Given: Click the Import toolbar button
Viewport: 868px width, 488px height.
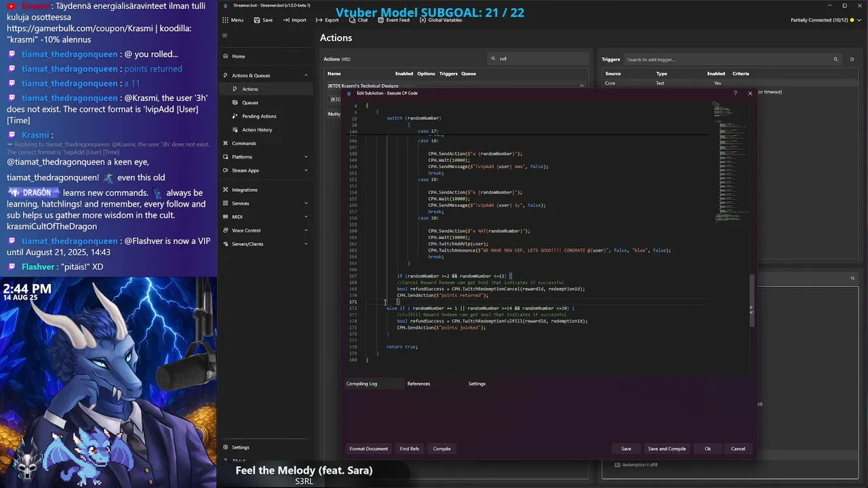Looking at the screenshot, I should pos(294,20).
